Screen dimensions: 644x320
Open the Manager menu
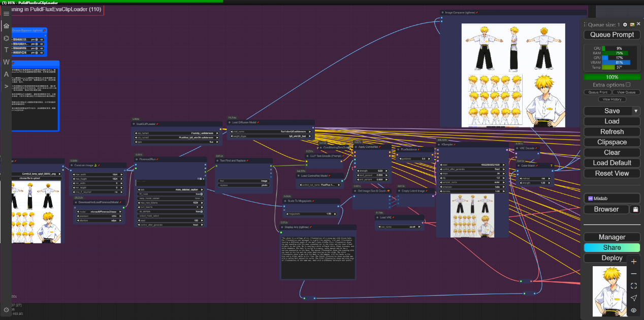point(611,237)
